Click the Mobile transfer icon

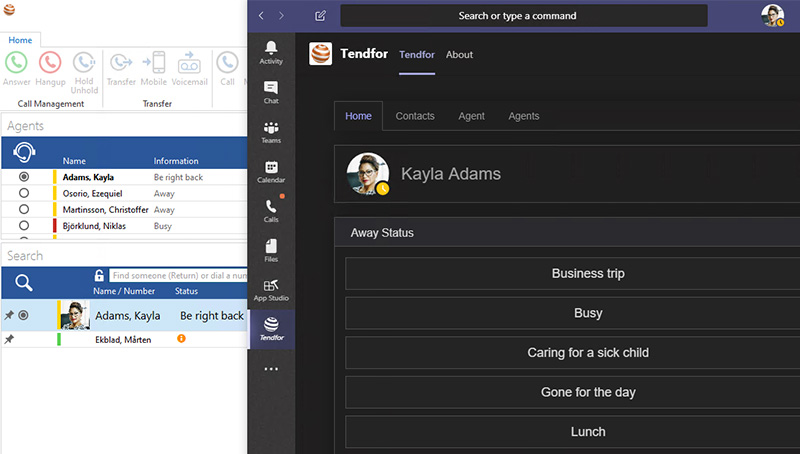pos(154,63)
